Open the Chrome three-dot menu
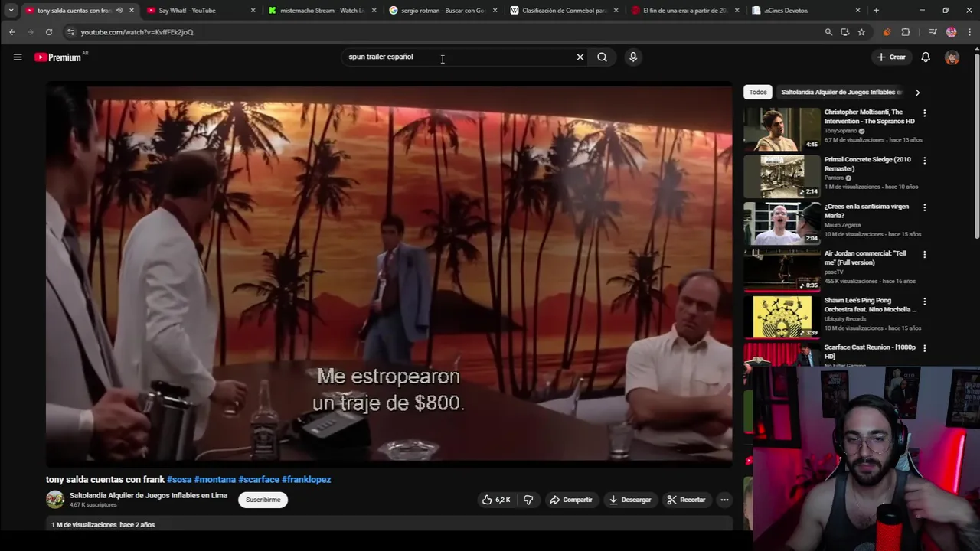The width and height of the screenshot is (980, 551). point(970,32)
